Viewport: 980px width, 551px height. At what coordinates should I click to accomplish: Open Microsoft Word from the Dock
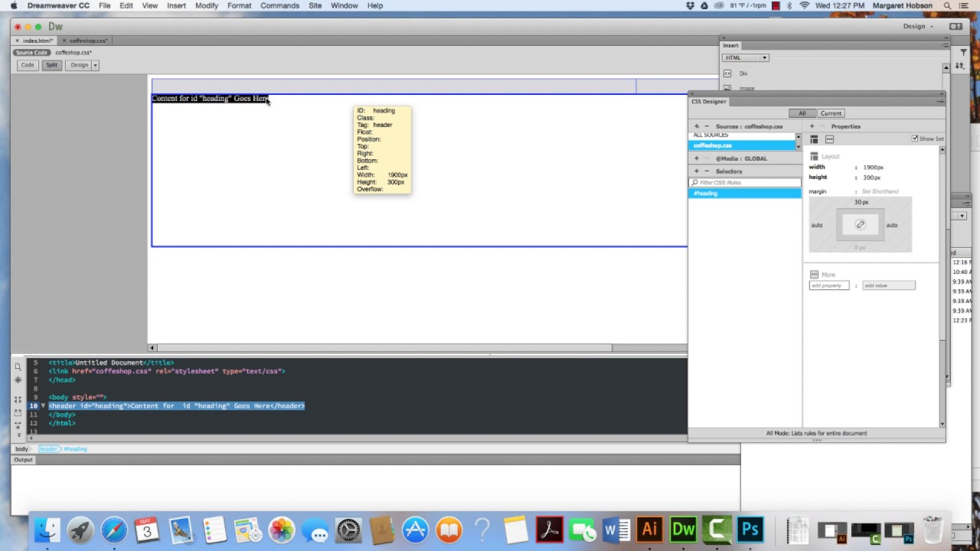coord(616,530)
